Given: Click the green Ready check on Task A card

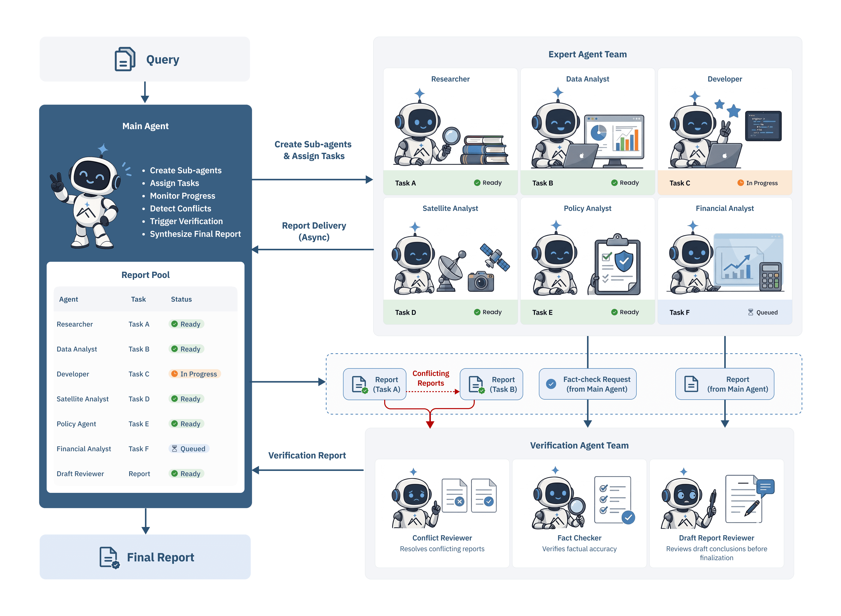Looking at the screenshot, I should pyautogui.click(x=477, y=183).
